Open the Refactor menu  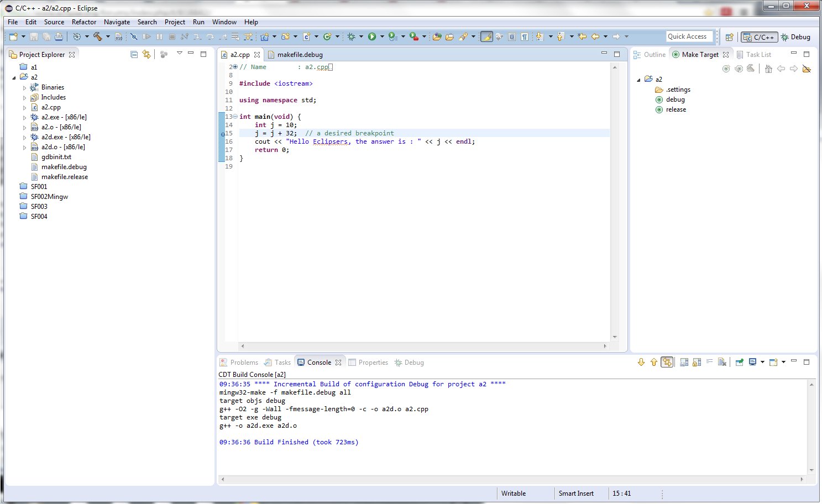point(83,22)
